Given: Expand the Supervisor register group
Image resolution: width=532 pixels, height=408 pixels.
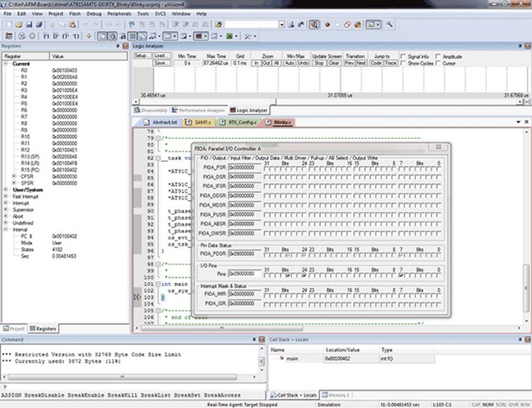Looking at the screenshot, I should pos(6,209).
